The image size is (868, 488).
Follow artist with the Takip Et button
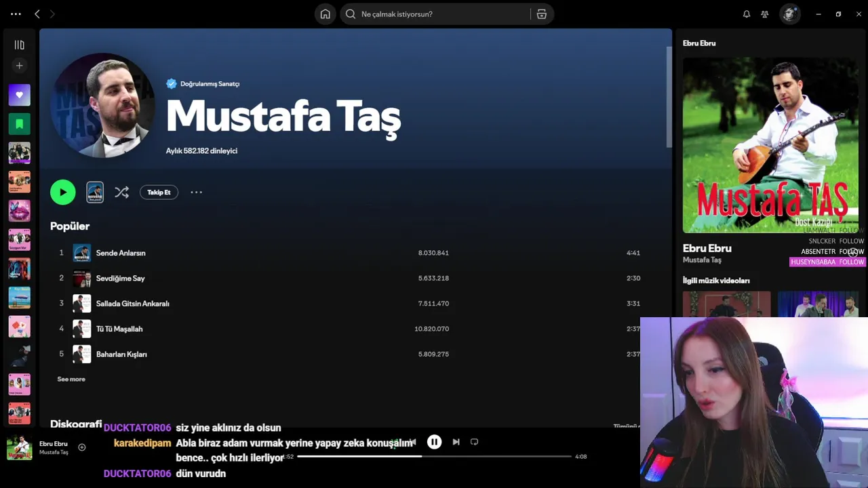pyautogui.click(x=159, y=192)
